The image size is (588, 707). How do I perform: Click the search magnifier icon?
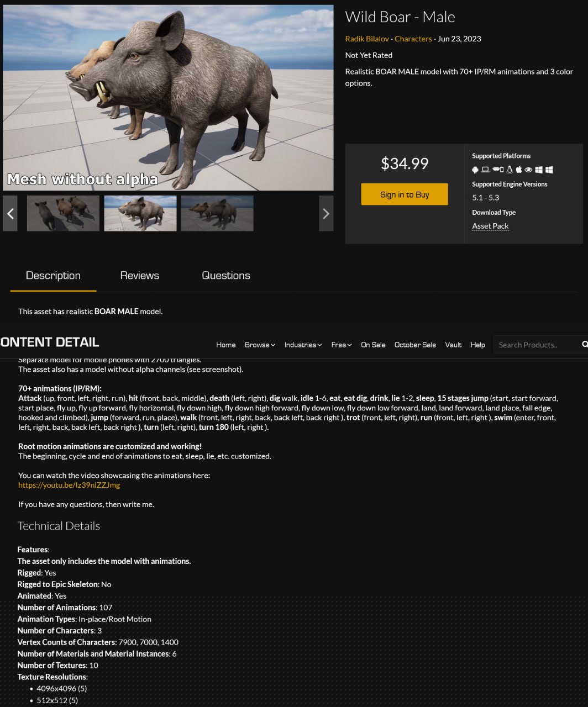click(x=585, y=344)
